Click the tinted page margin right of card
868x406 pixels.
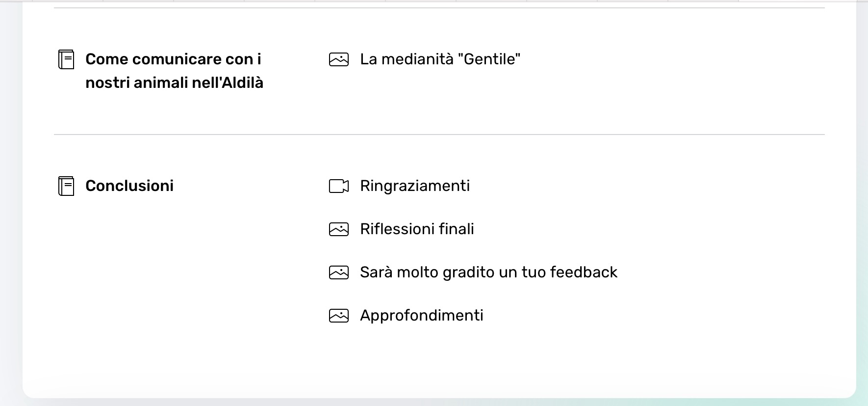click(862, 196)
